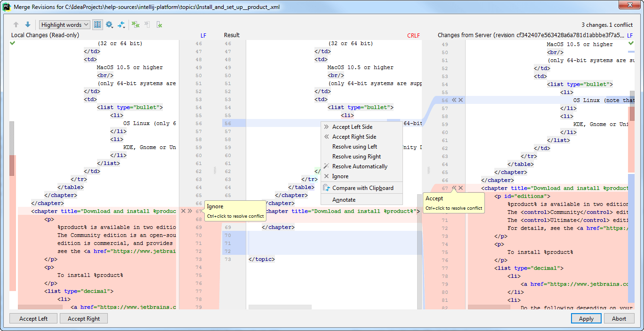Click the blue sync arrows toolbar icon
Screen dimensions: 644x331
pyautogui.click(x=121, y=24)
